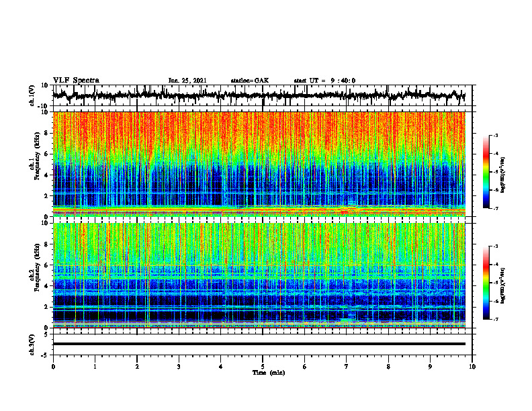Screen dimensions: 532x411
Task: Click the "Time (min)" axis label
Action: (269, 373)
